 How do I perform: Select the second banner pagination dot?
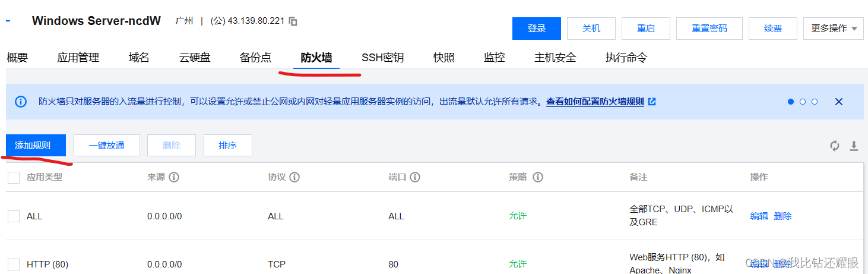[x=803, y=102]
